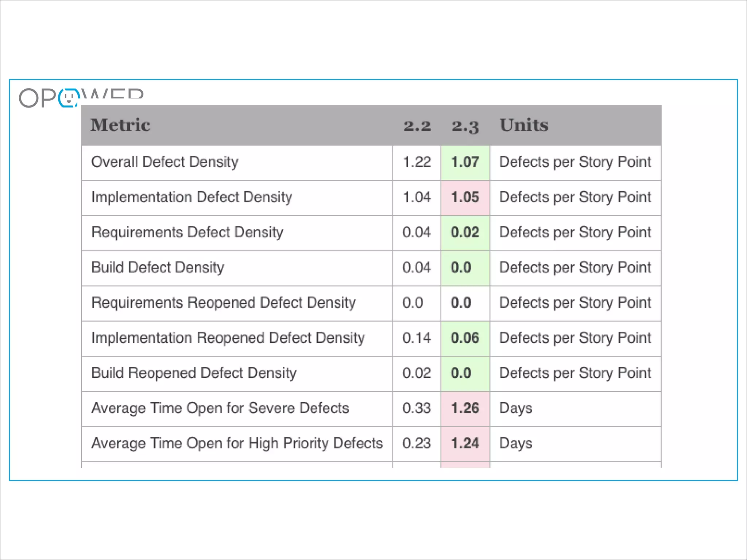Click the pink 1.05 value cell
This screenshot has width=747, height=560.
465,197
